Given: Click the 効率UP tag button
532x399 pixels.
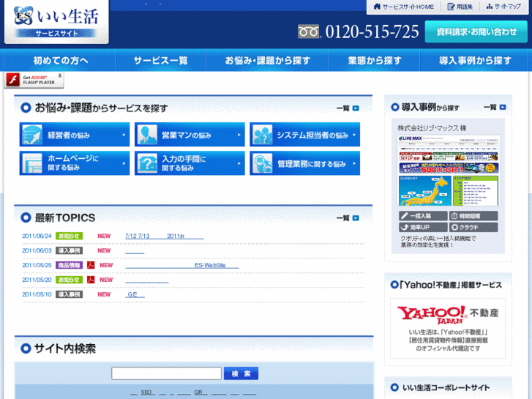Looking at the screenshot, I should (x=423, y=227).
